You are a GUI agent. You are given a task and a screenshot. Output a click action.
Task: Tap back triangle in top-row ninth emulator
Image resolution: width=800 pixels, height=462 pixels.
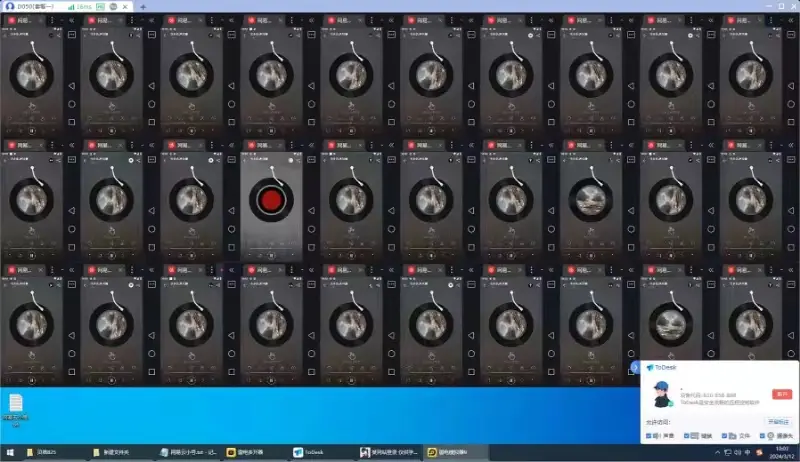tap(711, 86)
